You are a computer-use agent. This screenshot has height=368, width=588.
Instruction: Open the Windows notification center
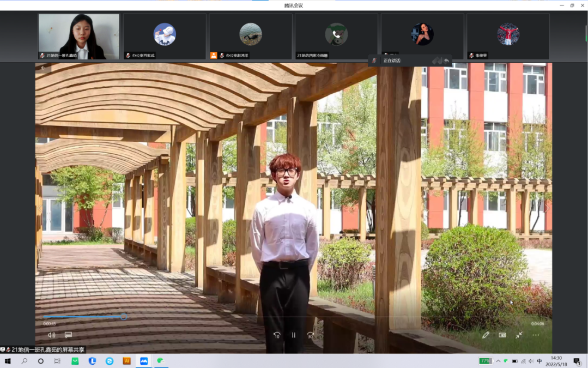click(x=577, y=361)
